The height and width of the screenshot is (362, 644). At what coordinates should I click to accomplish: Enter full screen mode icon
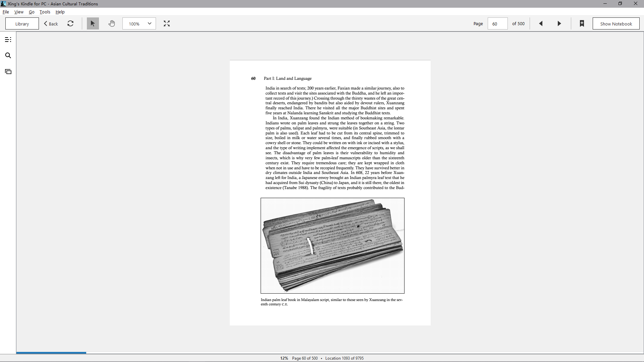167,23
